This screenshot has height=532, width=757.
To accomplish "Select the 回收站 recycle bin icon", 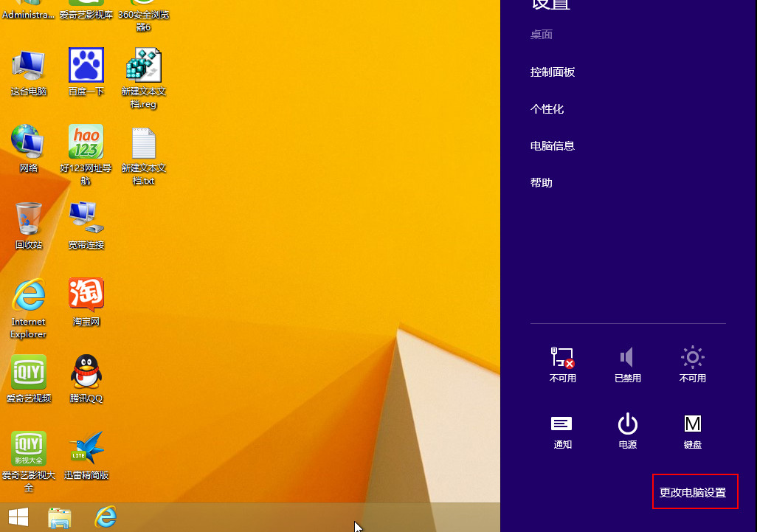I will coord(29,226).
